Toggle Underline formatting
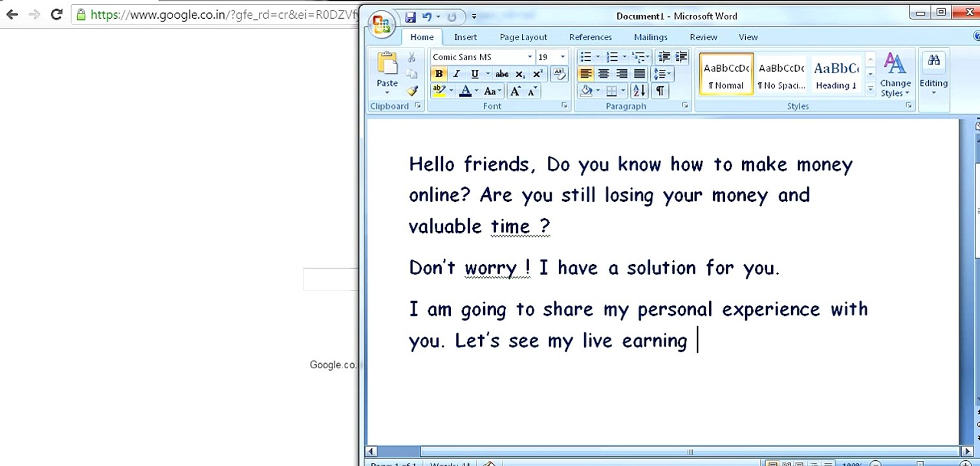The width and height of the screenshot is (980, 466). pyautogui.click(x=475, y=74)
